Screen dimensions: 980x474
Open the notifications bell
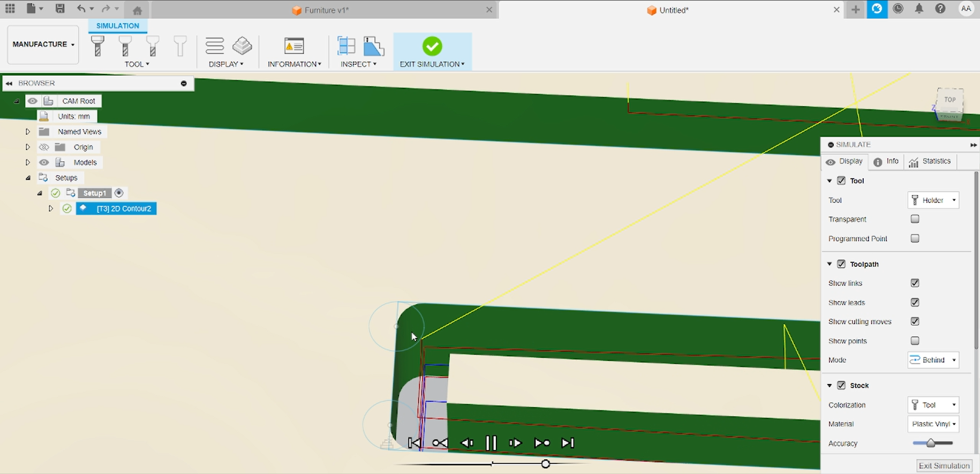919,9
